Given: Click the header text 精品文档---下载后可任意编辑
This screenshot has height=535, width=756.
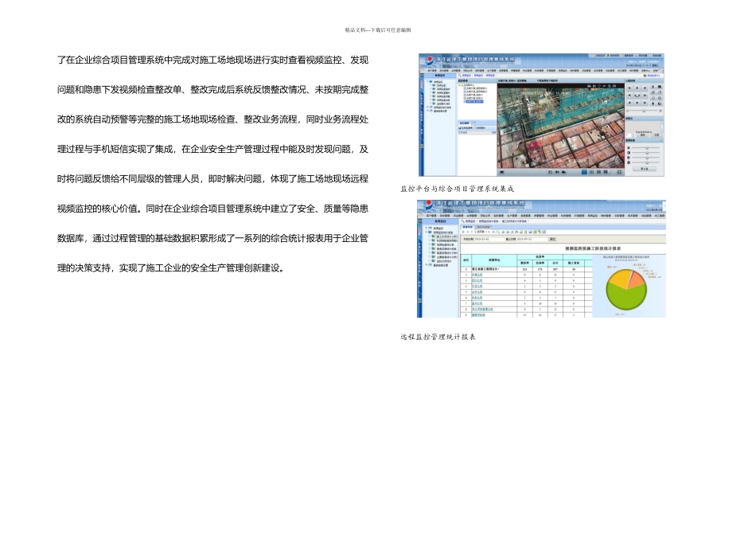Looking at the screenshot, I should (378, 30).
